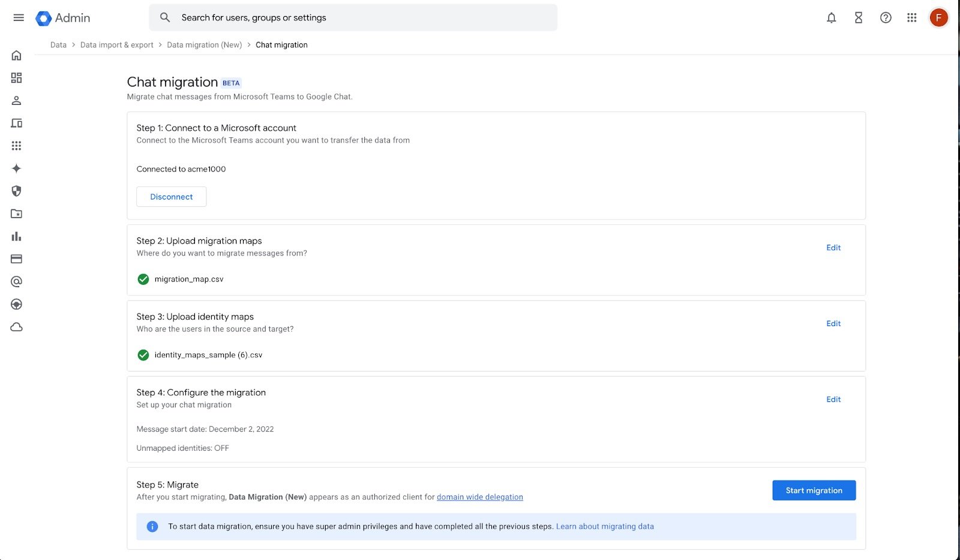Select the Reporting bar-chart icon
The image size is (960, 560).
pos(16,236)
